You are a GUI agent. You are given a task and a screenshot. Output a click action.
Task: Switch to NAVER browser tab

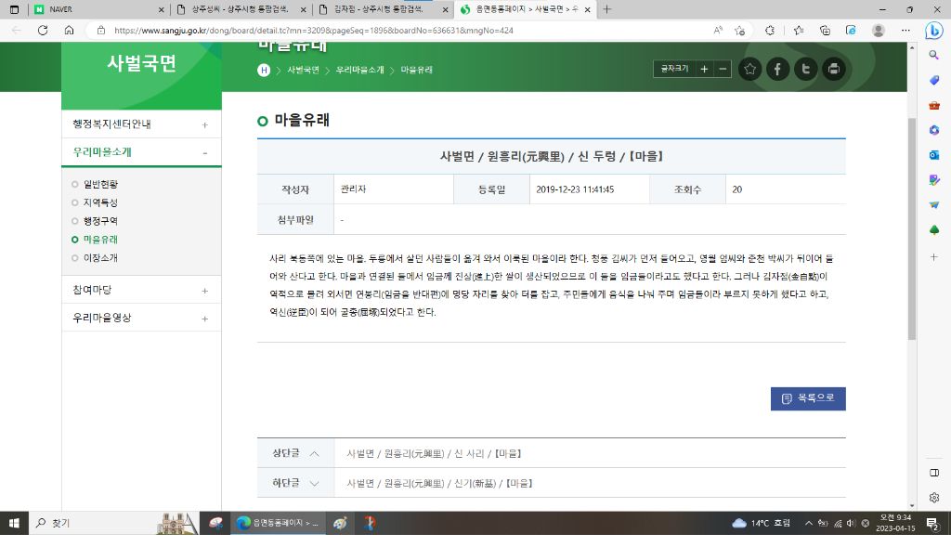pos(98,9)
